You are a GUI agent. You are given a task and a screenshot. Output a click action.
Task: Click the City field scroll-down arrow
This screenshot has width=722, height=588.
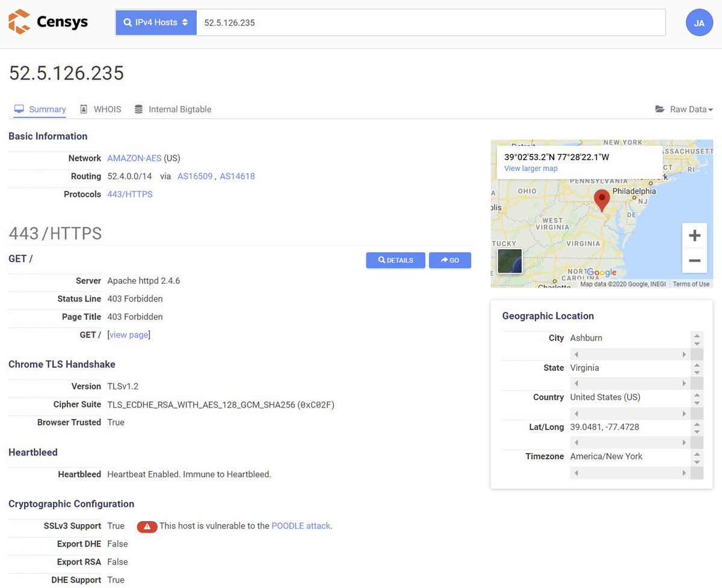tap(697, 343)
